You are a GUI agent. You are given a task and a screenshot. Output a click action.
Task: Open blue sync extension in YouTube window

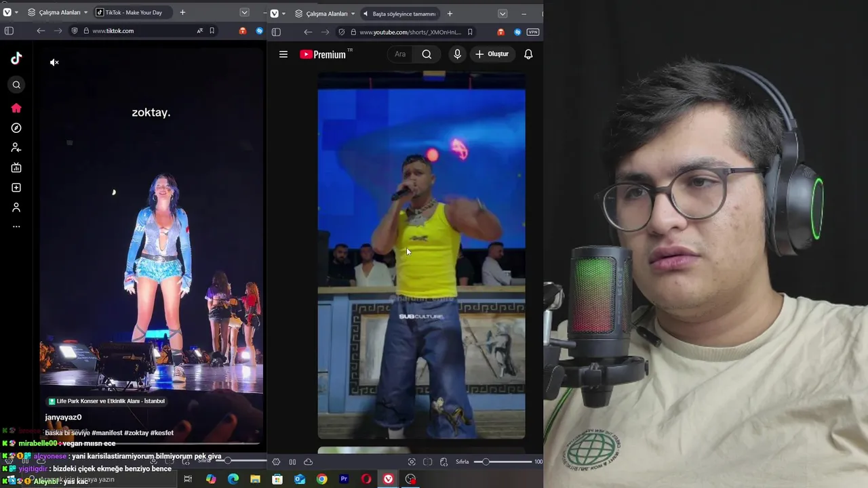click(517, 32)
